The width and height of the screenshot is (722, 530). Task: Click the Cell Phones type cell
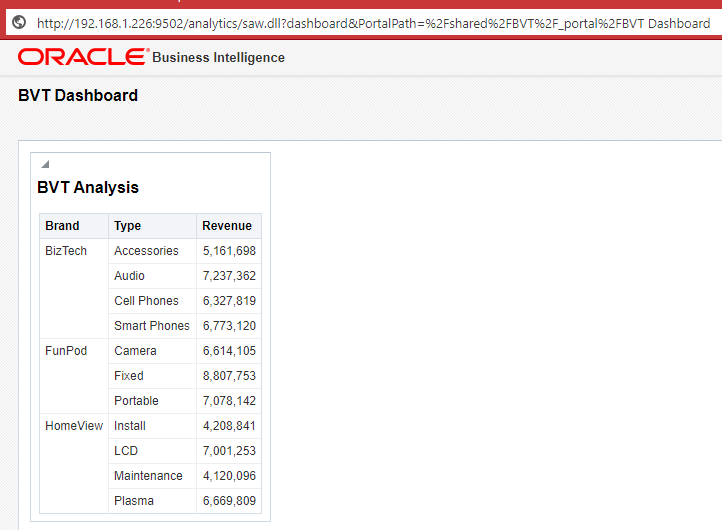pyautogui.click(x=152, y=301)
